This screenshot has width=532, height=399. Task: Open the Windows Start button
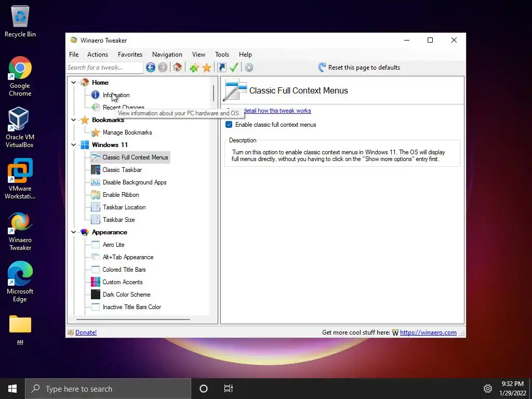(12, 389)
